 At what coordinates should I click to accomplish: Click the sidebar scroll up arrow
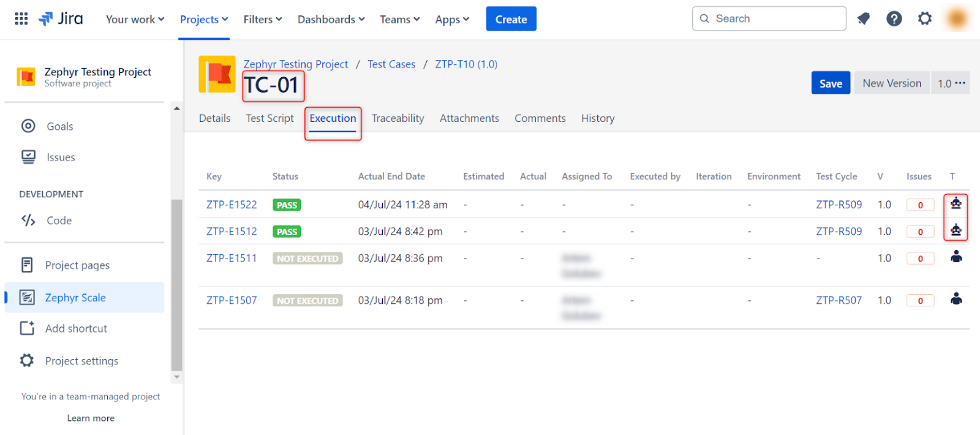coord(177,108)
